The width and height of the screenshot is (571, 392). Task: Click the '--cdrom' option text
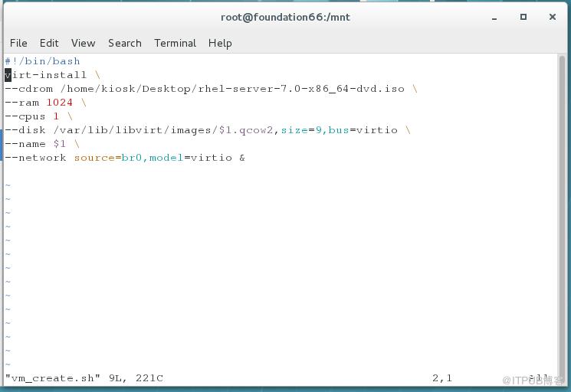(29, 89)
